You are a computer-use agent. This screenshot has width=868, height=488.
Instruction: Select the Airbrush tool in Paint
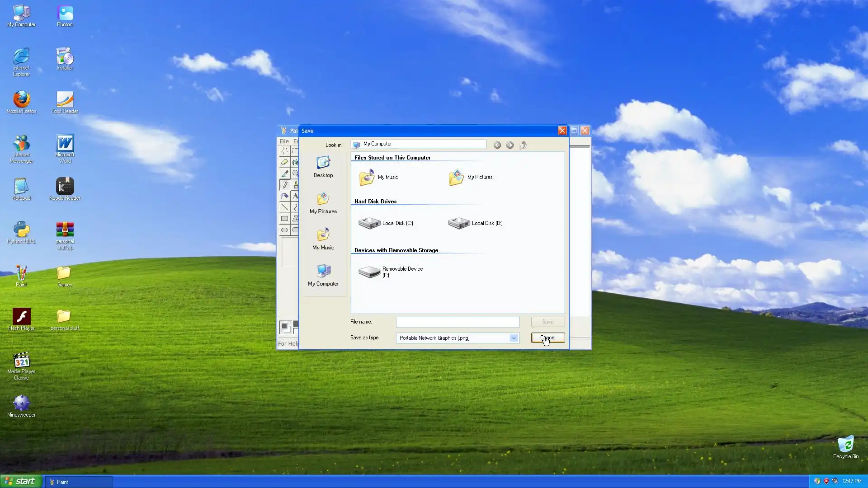284,196
